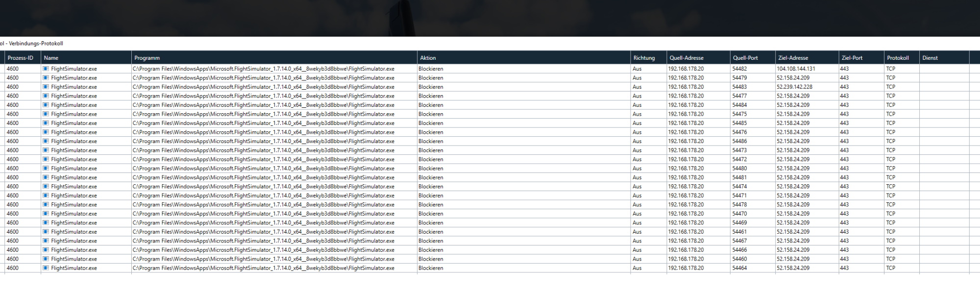Click FlightSimulator icon in source port 54473 row
Image resolution: width=980 pixels, height=294 pixels.
click(x=46, y=150)
